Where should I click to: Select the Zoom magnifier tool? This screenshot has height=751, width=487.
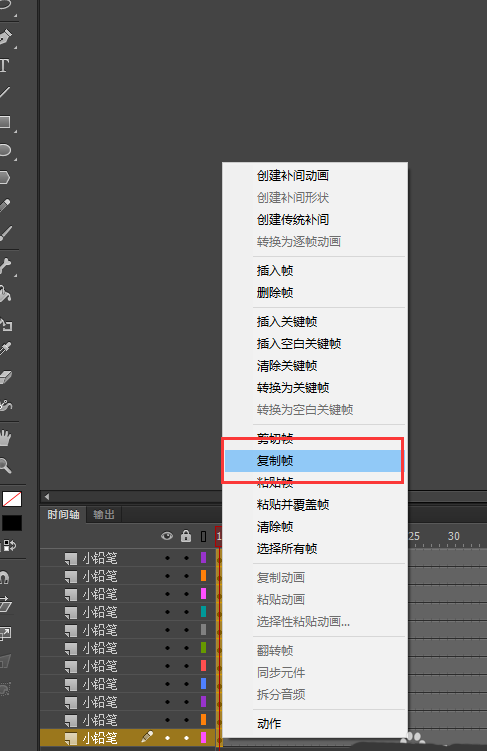[x=5, y=465]
